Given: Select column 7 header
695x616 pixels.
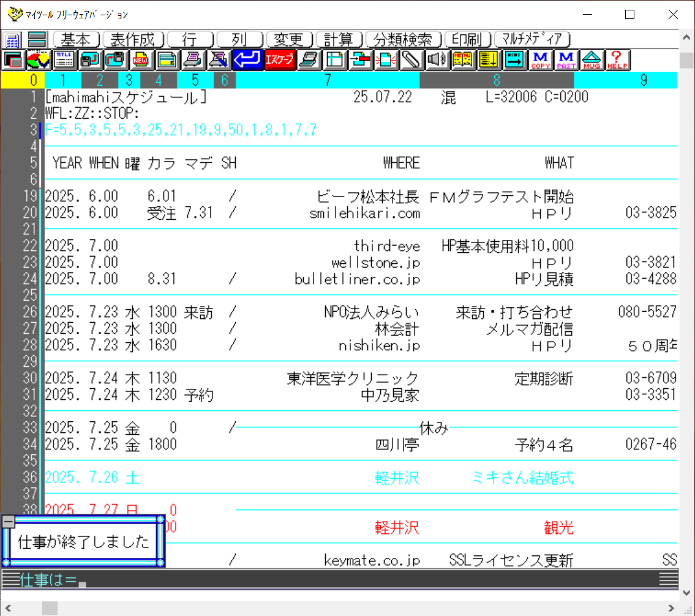Looking at the screenshot, I should [328, 80].
